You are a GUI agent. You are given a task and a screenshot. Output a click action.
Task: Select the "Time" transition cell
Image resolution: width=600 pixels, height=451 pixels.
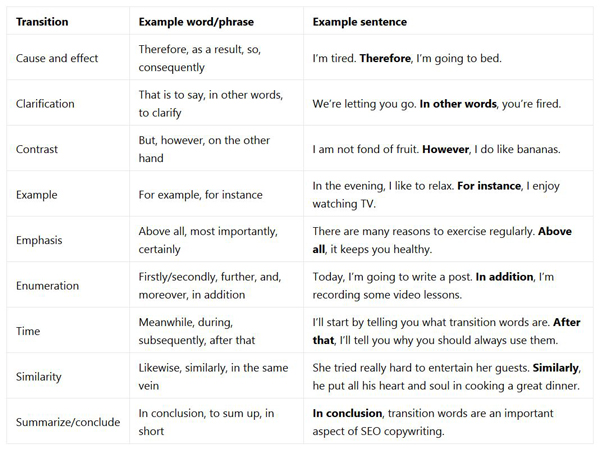[30, 331]
